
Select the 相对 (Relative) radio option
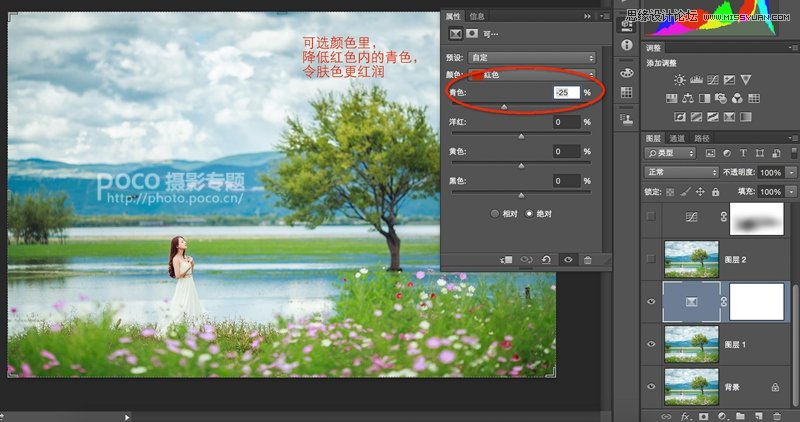click(494, 214)
